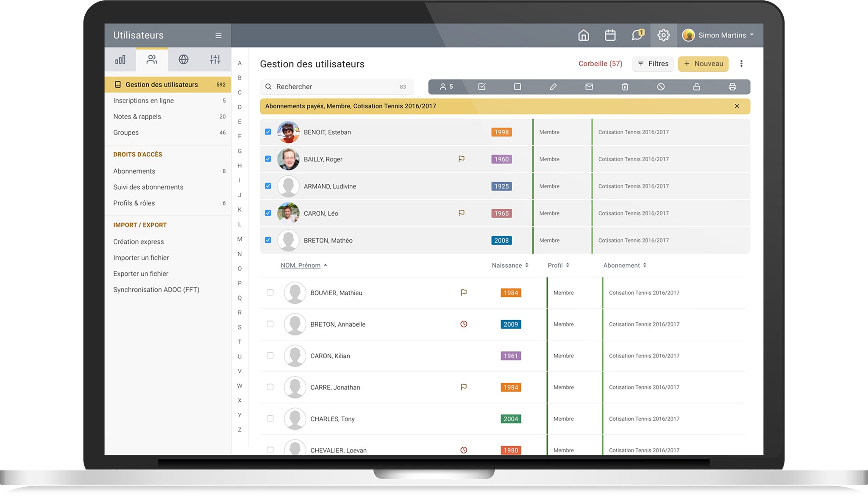The image size is (868, 496).
Task: Open the Corbeille (57) link
Action: click(x=600, y=64)
